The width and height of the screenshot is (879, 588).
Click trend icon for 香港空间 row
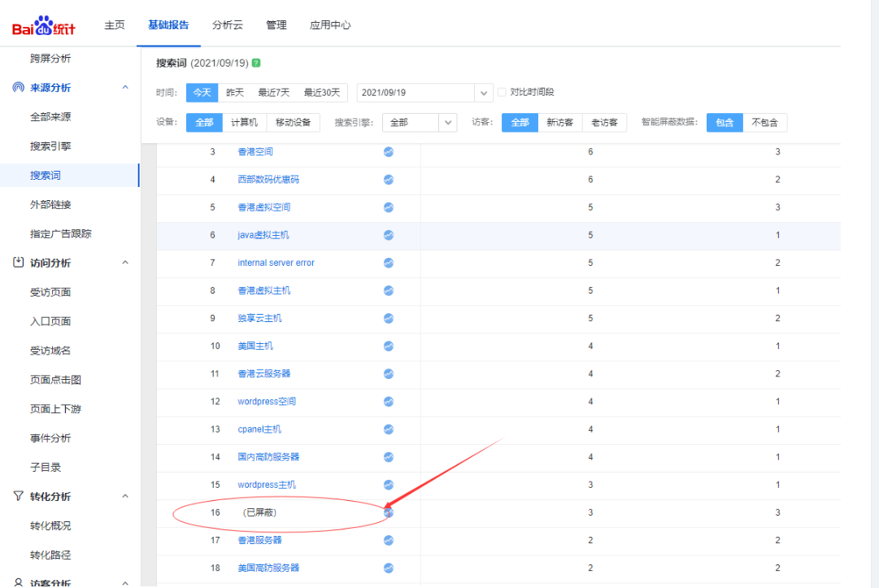click(x=389, y=152)
